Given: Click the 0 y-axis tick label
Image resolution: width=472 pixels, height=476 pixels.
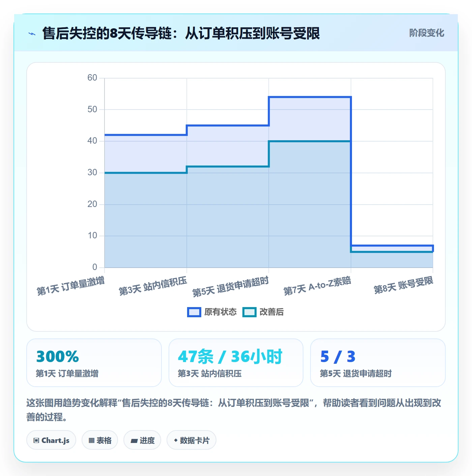Looking at the screenshot, I should pos(95,267).
